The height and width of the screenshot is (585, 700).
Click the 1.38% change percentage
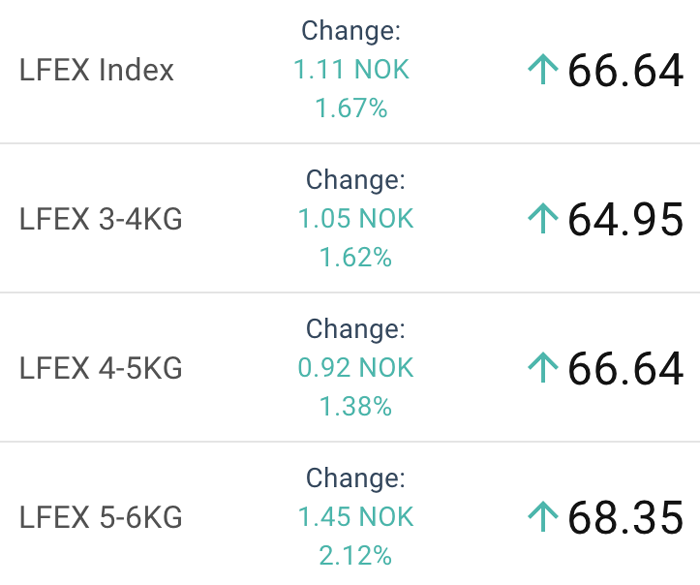tap(356, 407)
